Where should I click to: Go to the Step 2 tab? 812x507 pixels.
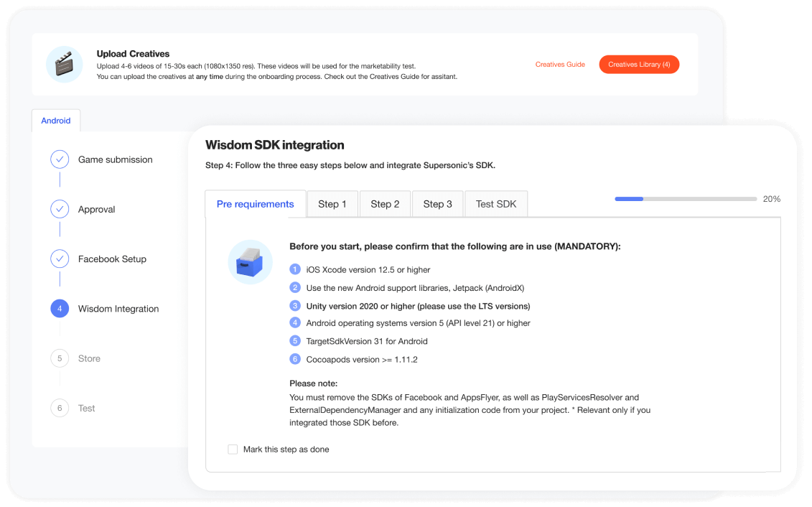click(x=386, y=204)
